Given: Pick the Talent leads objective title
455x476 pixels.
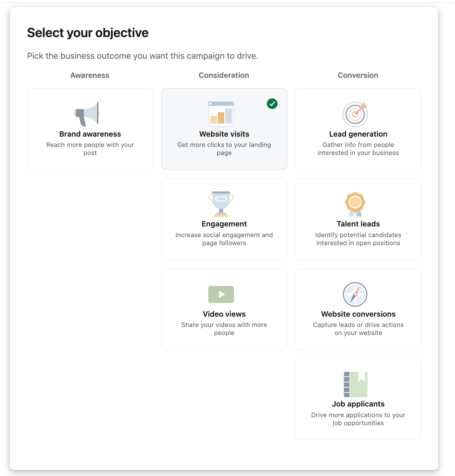Looking at the screenshot, I should click(x=358, y=224).
